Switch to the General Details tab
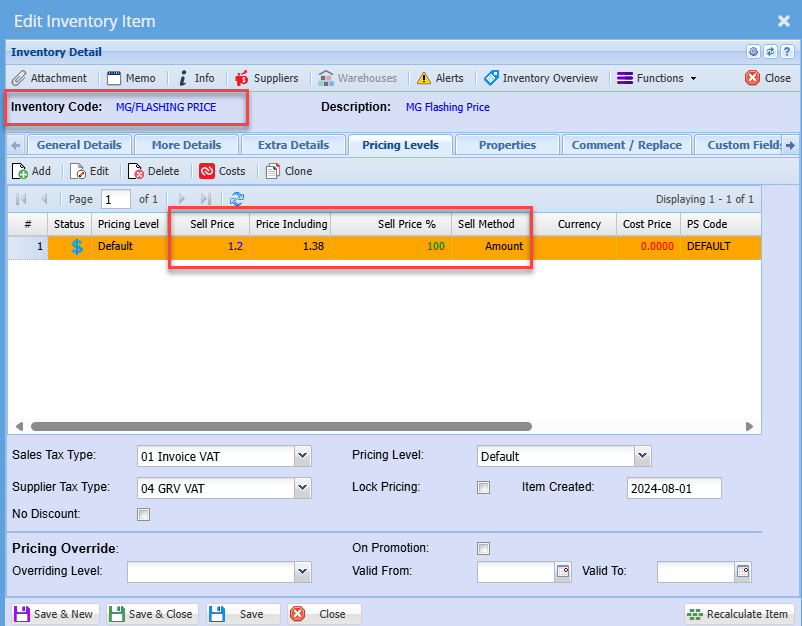 (79, 145)
